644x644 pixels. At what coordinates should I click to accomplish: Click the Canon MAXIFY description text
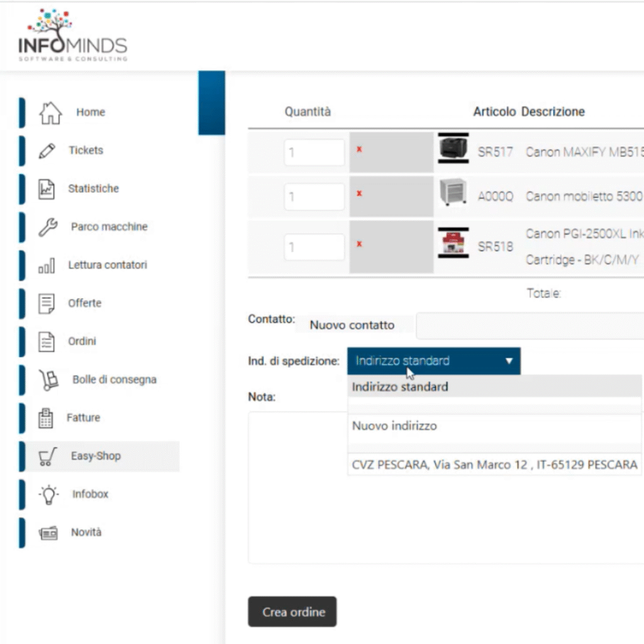(585, 152)
